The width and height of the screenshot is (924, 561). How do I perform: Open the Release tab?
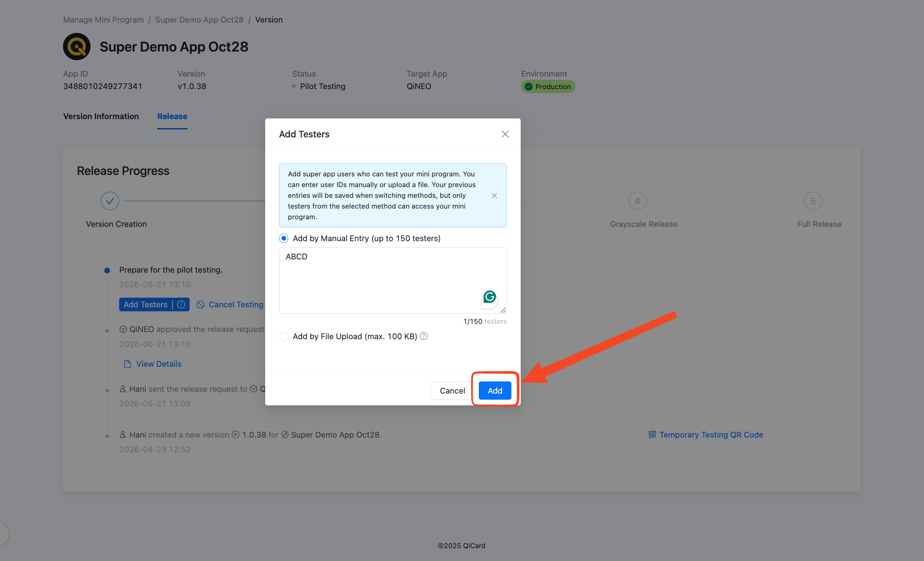tap(172, 116)
